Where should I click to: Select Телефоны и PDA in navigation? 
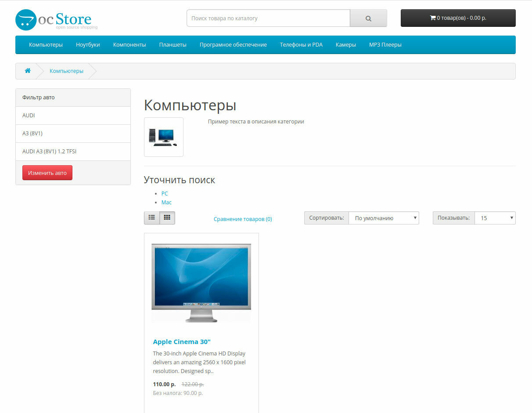click(301, 45)
